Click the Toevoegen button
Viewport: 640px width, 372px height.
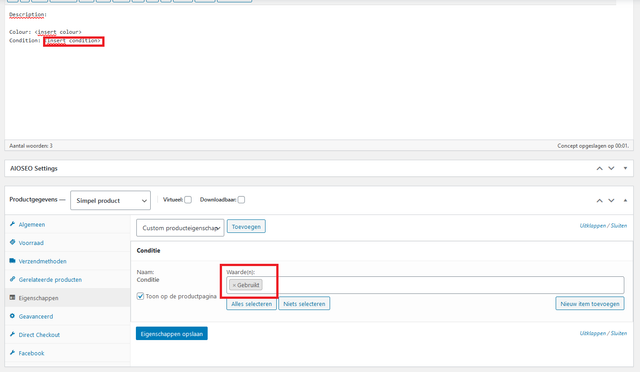tap(246, 226)
